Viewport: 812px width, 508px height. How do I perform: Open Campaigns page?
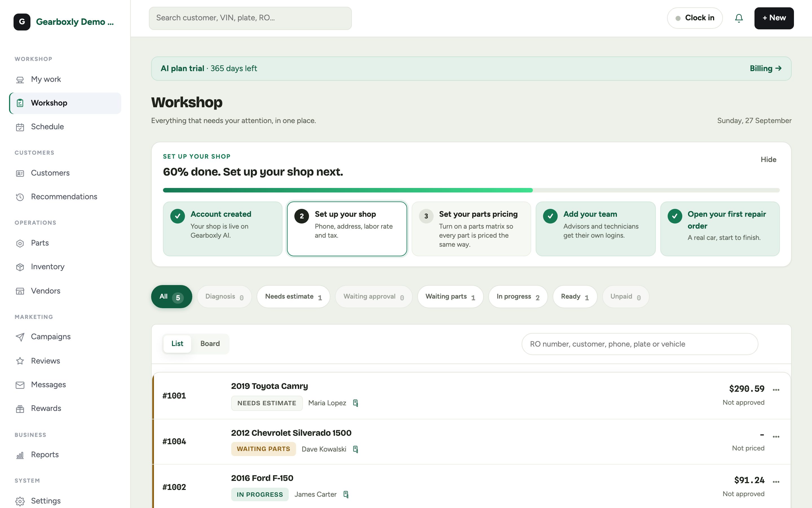65,337
